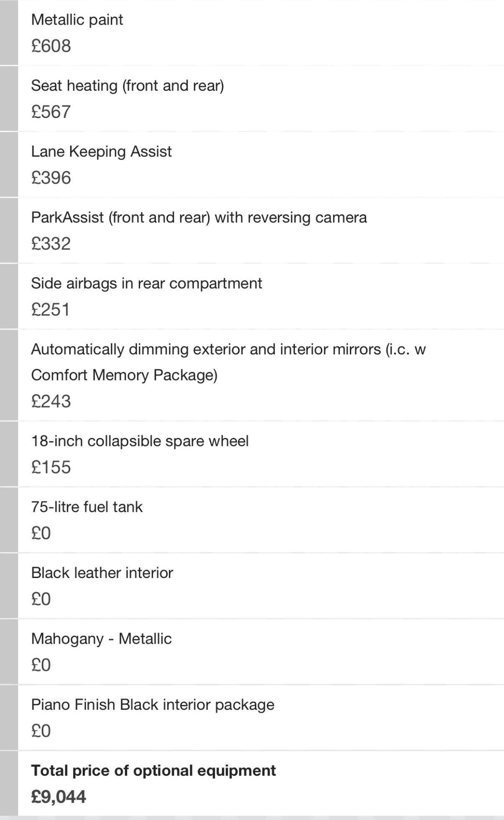The image size is (504, 820).
Task: Click the Mahogany - Metallic colour entry
Action: [101, 638]
